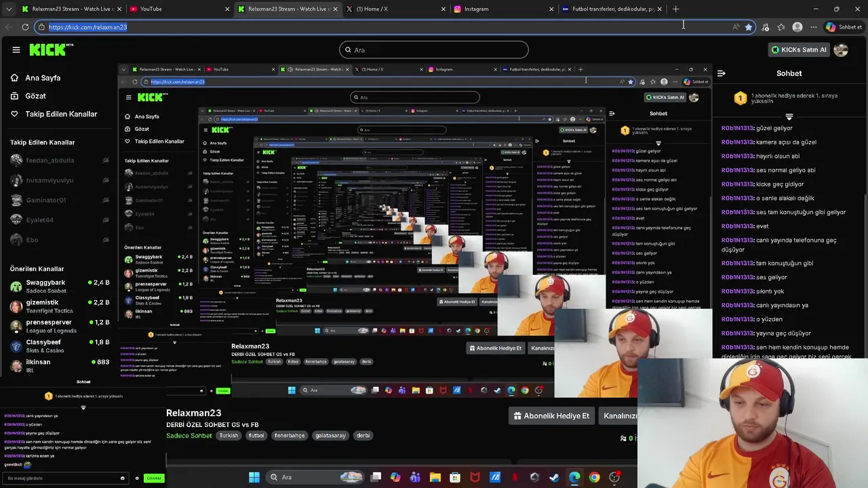Close the outermost Instagram tab using its x

click(x=552, y=9)
